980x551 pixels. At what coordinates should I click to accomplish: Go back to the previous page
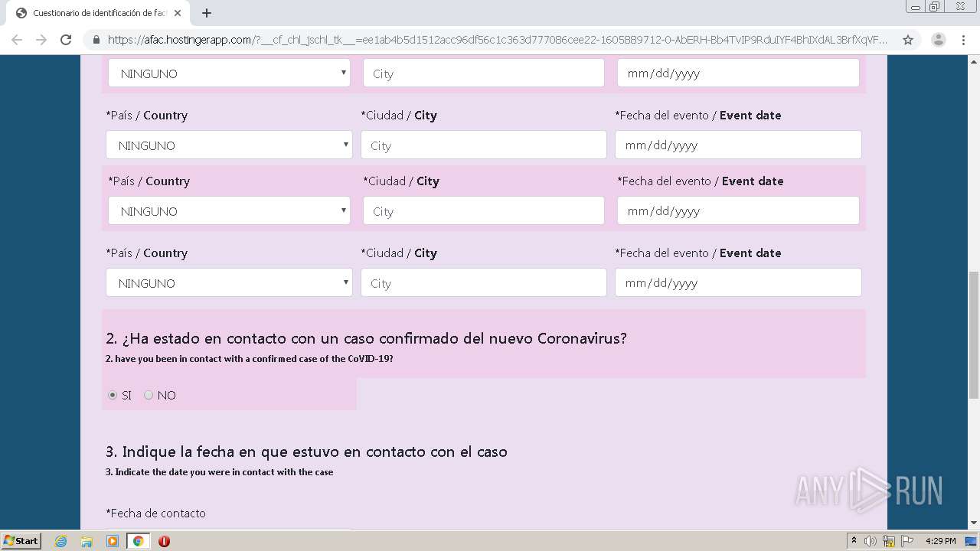tap(17, 40)
